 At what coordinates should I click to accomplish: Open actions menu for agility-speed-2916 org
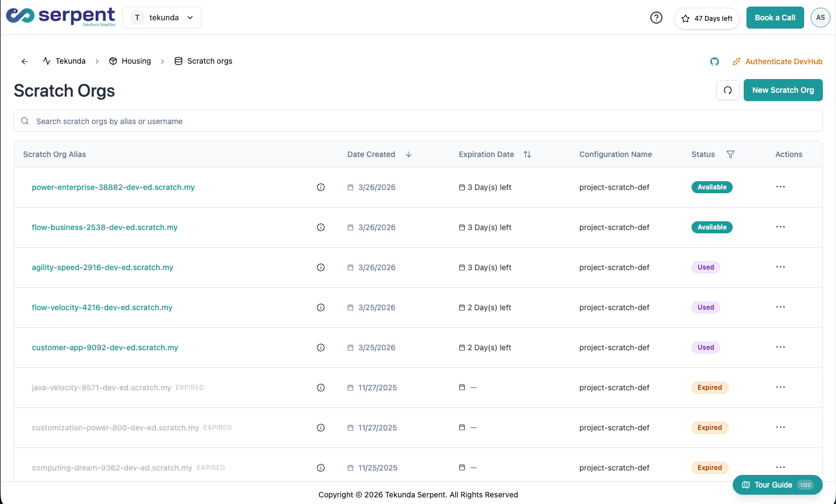click(x=780, y=267)
